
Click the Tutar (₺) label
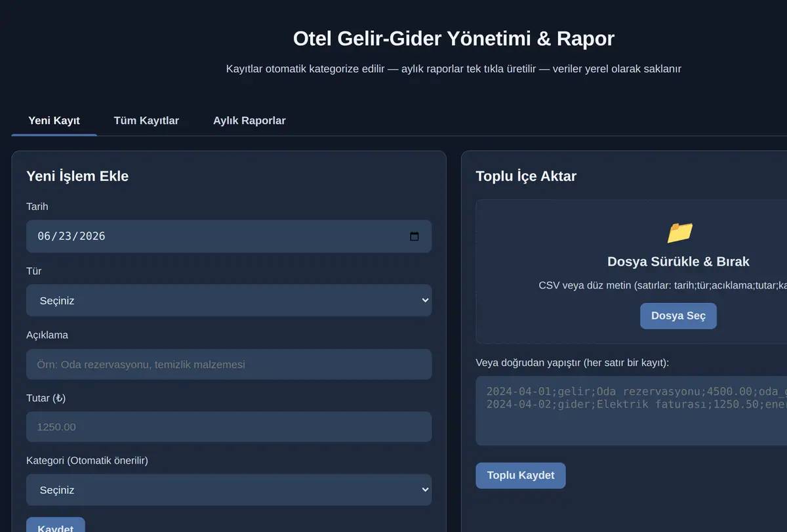(x=46, y=398)
